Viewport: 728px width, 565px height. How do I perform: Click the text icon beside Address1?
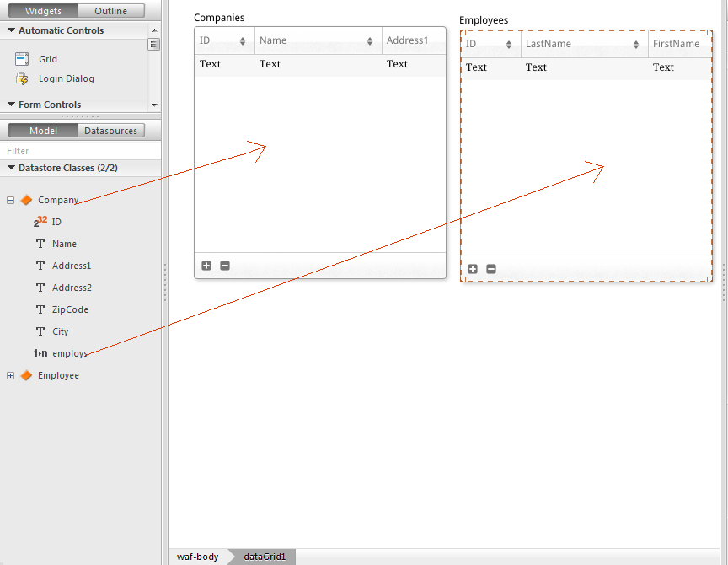[40, 266]
